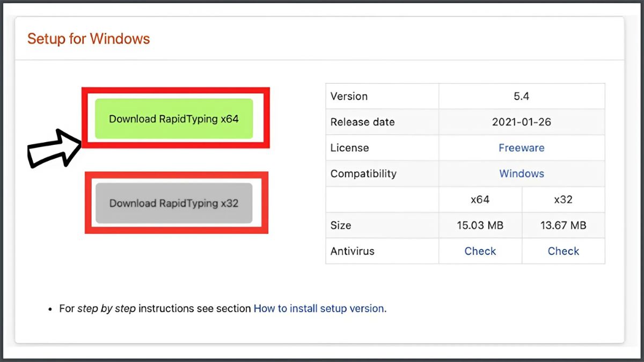Click the x64 column header cell
This screenshot has height=362, width=644.
point(480,200)
